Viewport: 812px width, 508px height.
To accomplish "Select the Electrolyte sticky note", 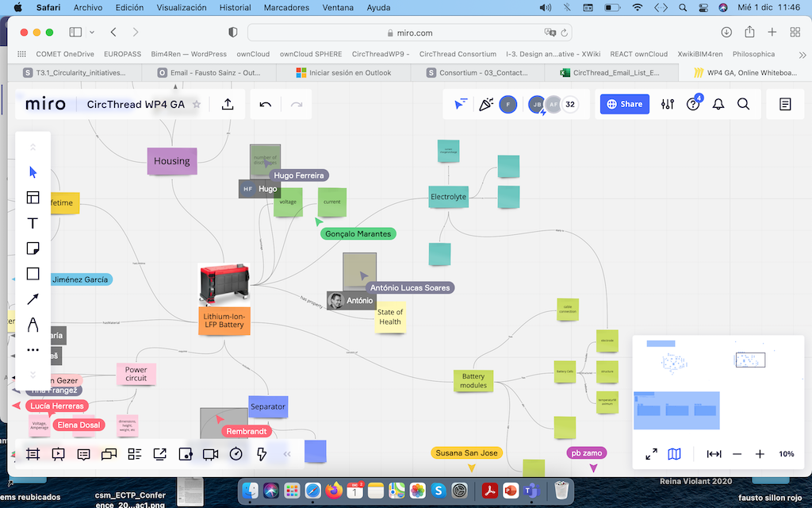I will (x=449, y=197).
